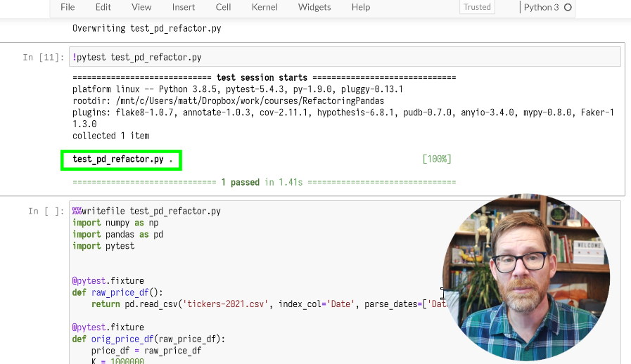Open the Insert menu
Image resolution: width=631 pixels, height=364 pixels.
(x=184, y=7)
